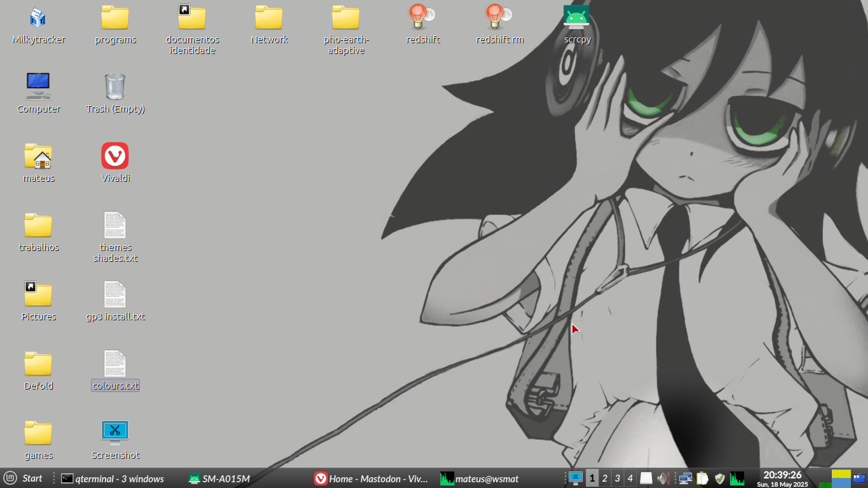Launch the redshift desktop icon
Image resolution: width=868 pixels, height=488 pixels.
423,18
